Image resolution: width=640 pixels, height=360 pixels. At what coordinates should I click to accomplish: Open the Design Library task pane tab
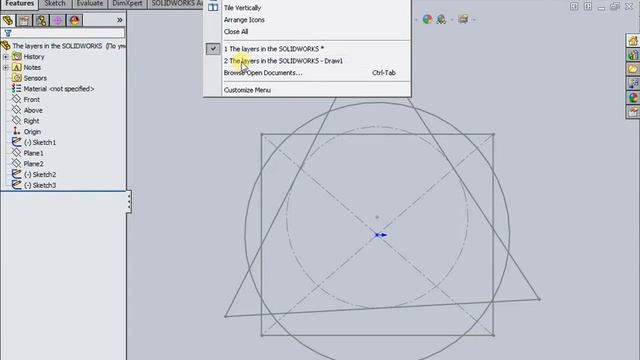[x=633, y=55]
